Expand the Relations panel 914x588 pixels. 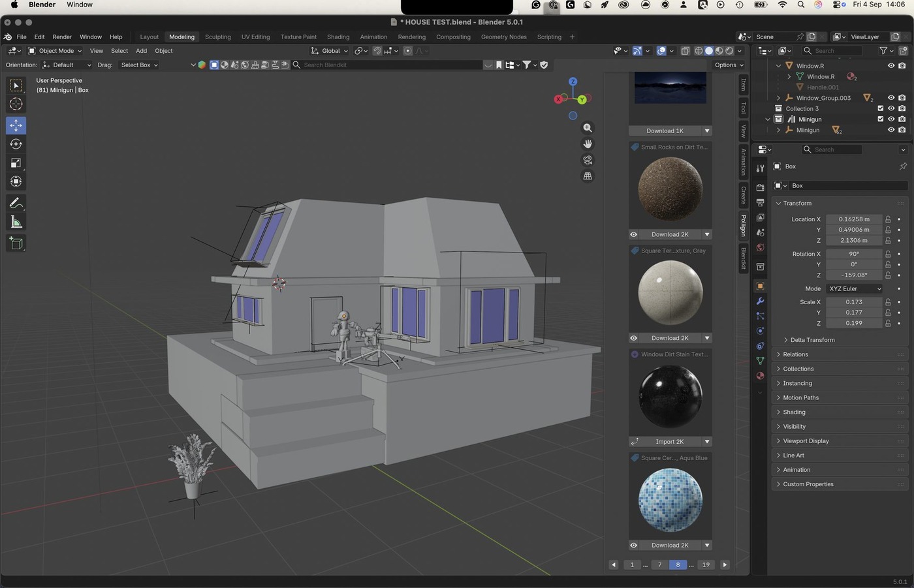tap(840, 354)
